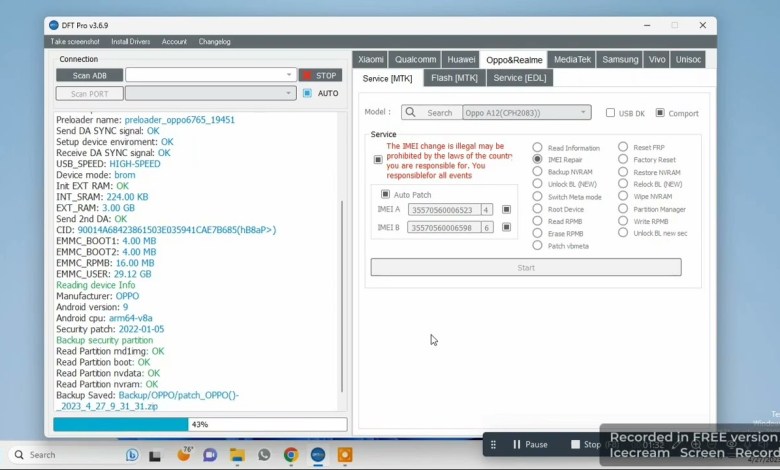Open File Explorer on the taskbar
Screen dimensions: 780x470
[237, 455]
